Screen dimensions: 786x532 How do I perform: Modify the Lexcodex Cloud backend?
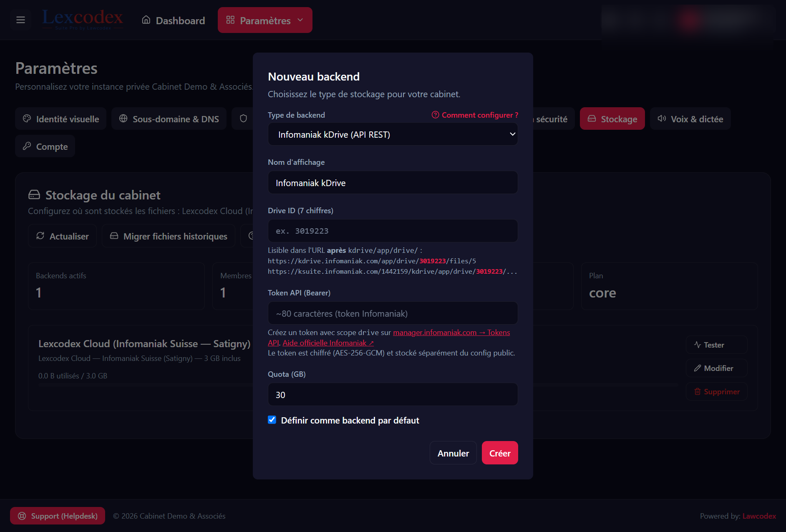pos(716,368)
